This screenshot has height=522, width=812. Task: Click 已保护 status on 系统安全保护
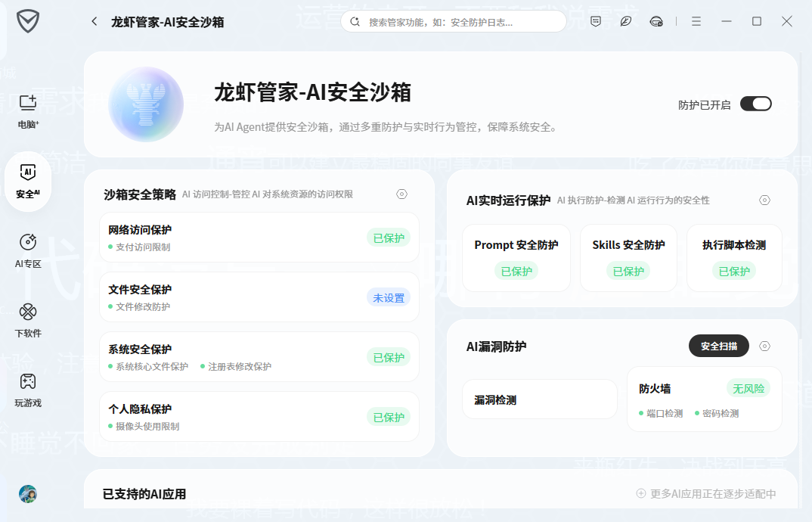(389, 358)
